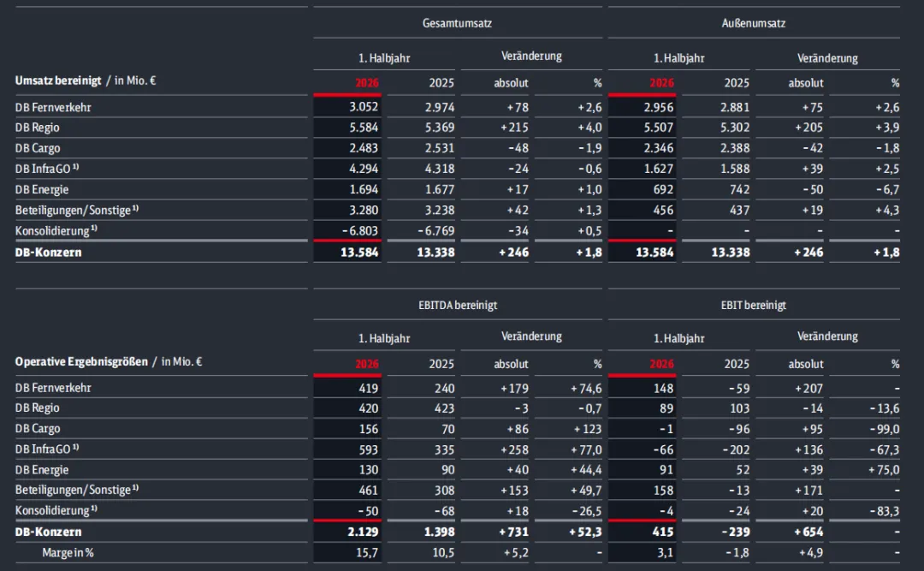924x571 pixels.
Task: Click DB Fernverkehr EBITDA change +74,6
Action: [586, 388]
